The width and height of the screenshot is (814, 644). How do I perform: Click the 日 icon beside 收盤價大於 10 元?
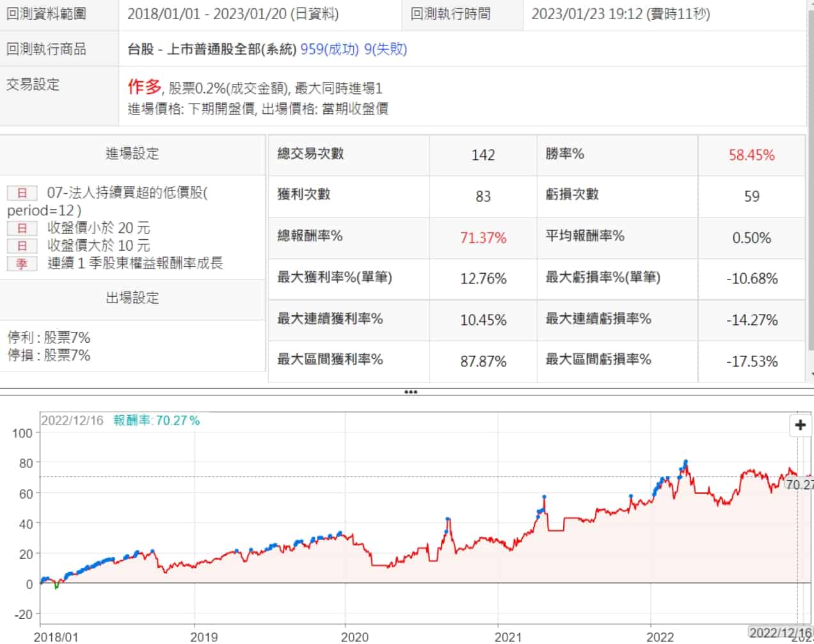[22, 246]
